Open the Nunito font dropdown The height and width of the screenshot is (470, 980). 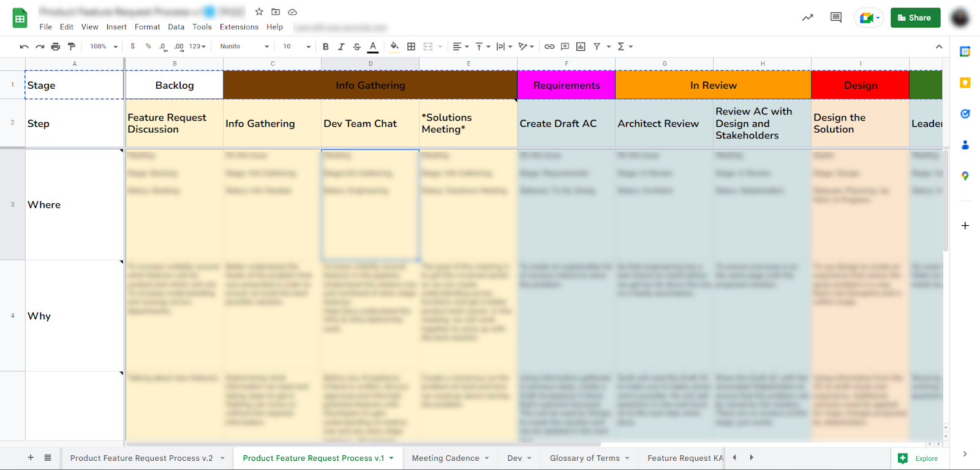(x=244, y=47)
